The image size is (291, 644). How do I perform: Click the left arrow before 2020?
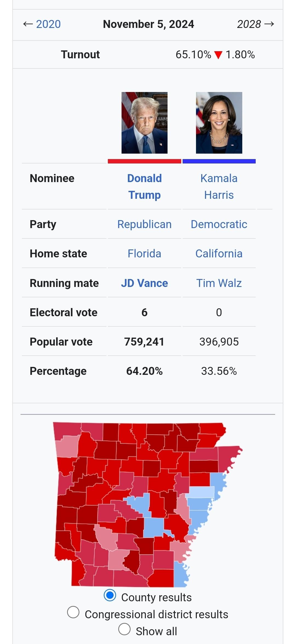28,24
